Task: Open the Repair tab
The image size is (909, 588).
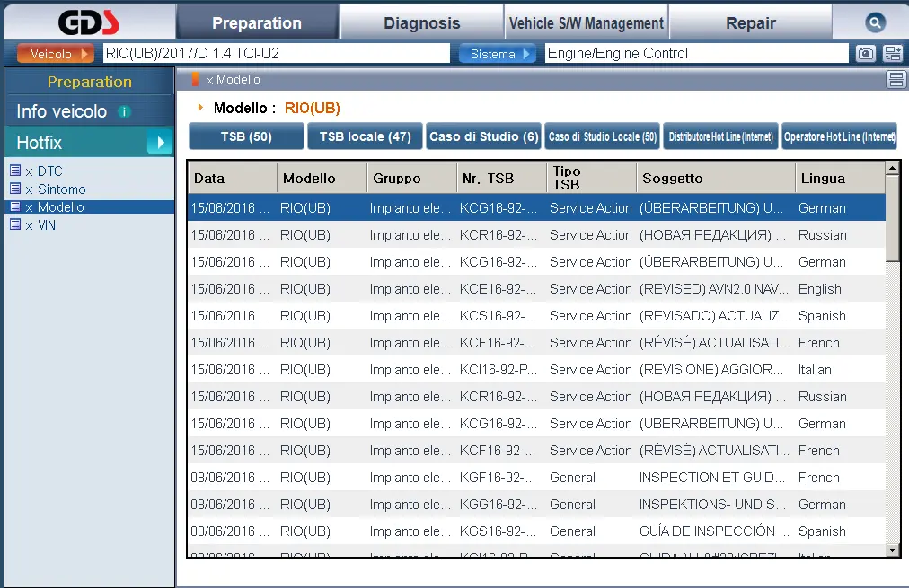Action: point(751,23)
